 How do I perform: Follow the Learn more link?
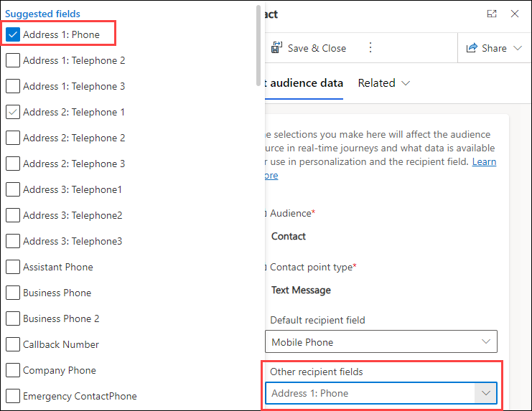(483, 162)
